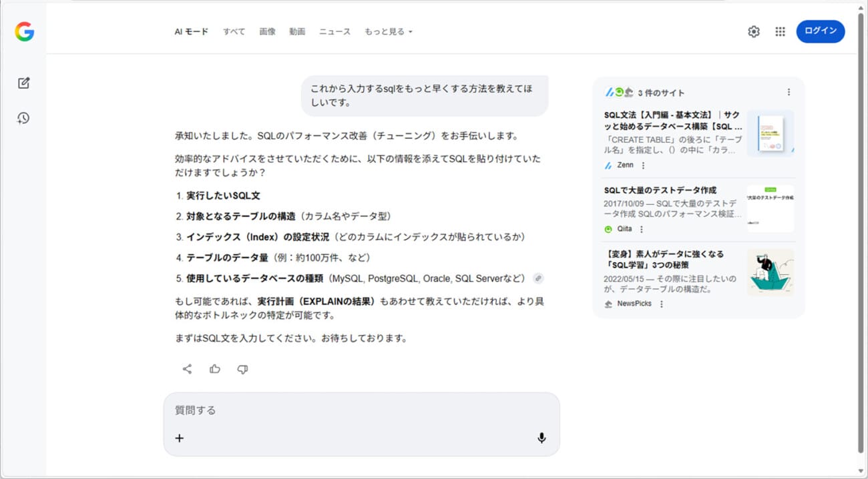Click the ログイン button
868x479 pixels.
click(820, 31)
